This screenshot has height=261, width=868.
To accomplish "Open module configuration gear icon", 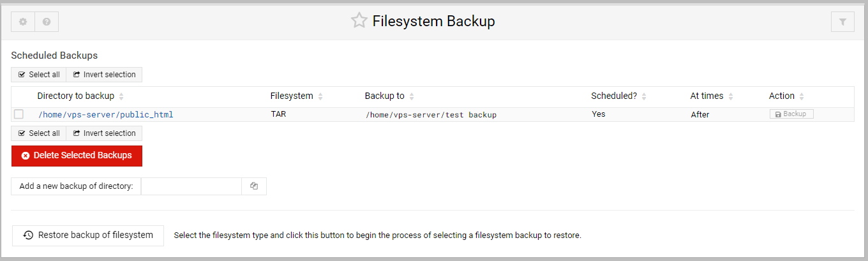I will click(x=23, y=22).
